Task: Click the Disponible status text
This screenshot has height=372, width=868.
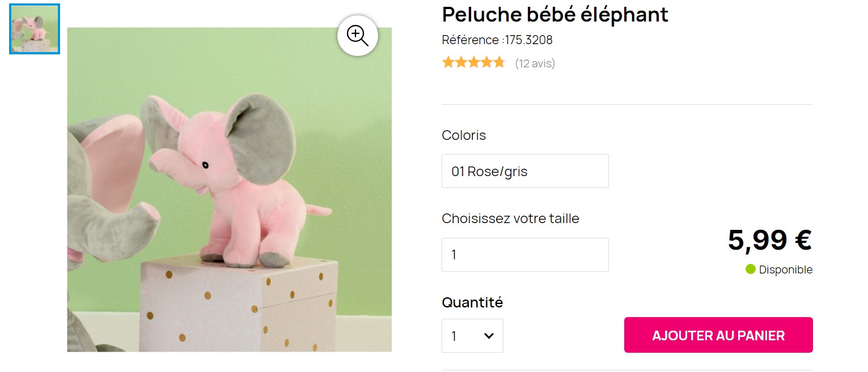Action: [785, 270]
